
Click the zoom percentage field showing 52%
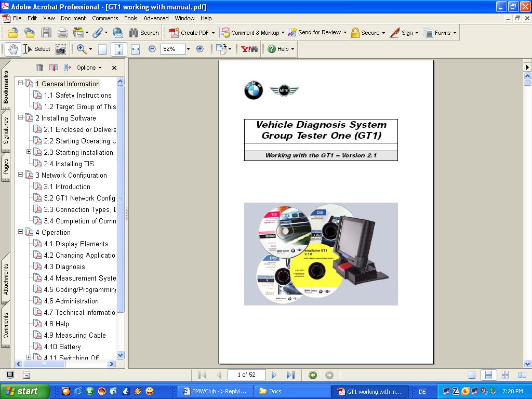pyautogui.click(x=174, y=49)
